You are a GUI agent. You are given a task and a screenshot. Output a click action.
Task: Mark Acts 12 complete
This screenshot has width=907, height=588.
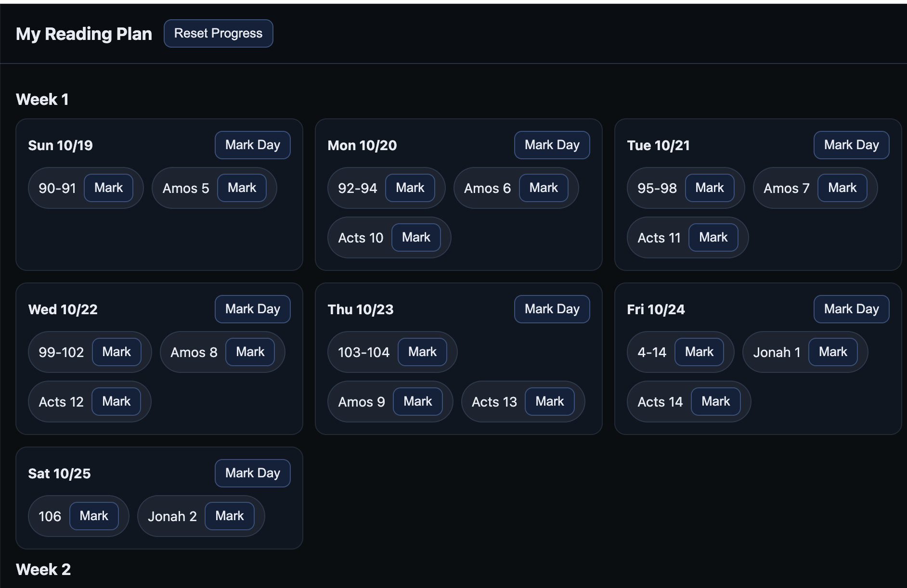117,401
